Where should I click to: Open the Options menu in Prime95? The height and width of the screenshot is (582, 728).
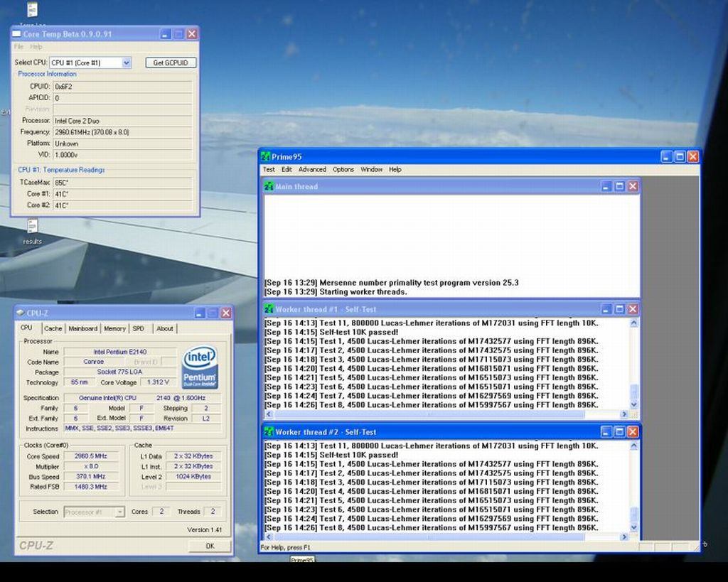pyautogui.click(x=343, y=170)
